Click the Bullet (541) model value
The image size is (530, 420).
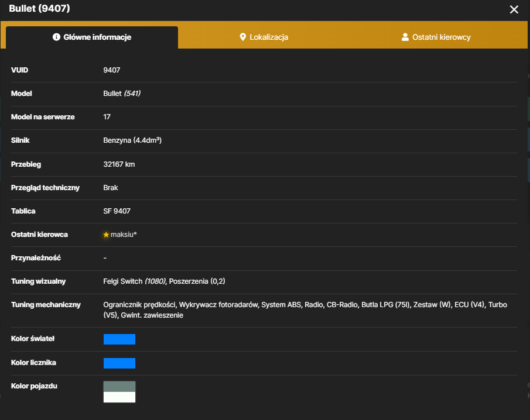click(122, 94)
